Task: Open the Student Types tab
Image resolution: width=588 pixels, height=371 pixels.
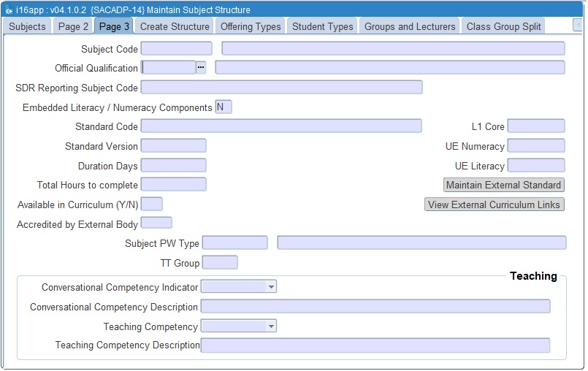Action: tap(322, 26)
